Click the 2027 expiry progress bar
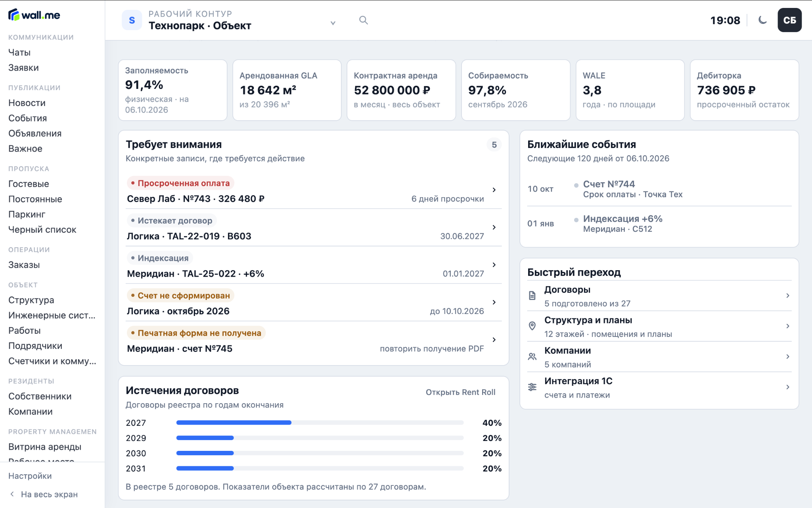 pos(320,423)
